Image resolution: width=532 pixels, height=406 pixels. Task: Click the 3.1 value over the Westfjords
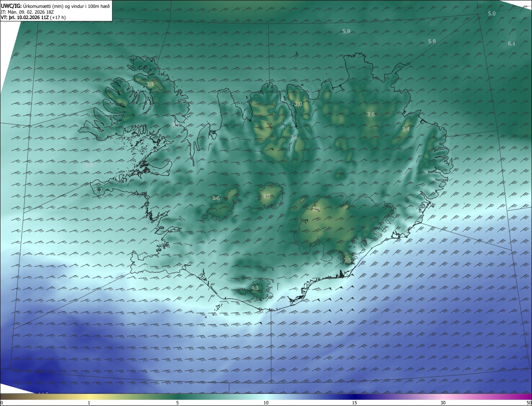pos(150,84)
